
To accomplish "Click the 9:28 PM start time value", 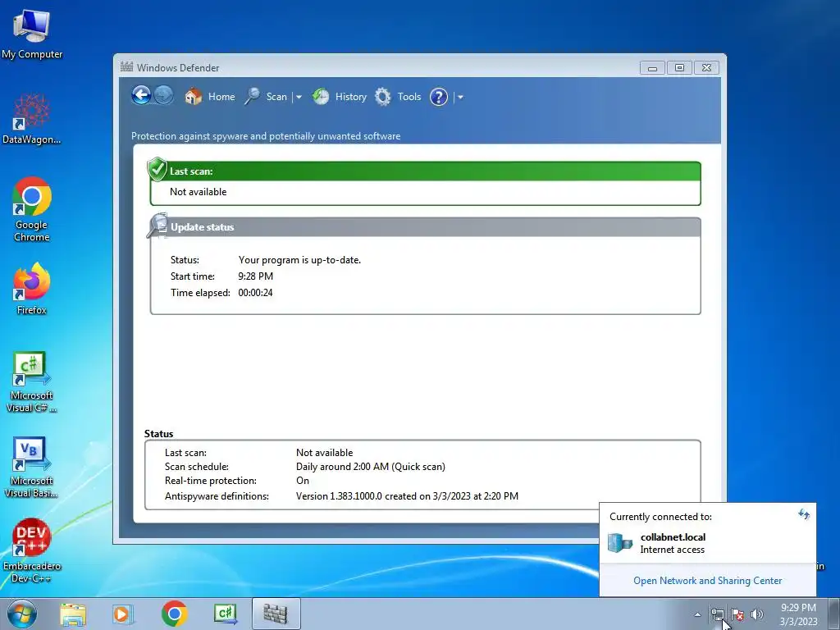I will tap(256, 276).
